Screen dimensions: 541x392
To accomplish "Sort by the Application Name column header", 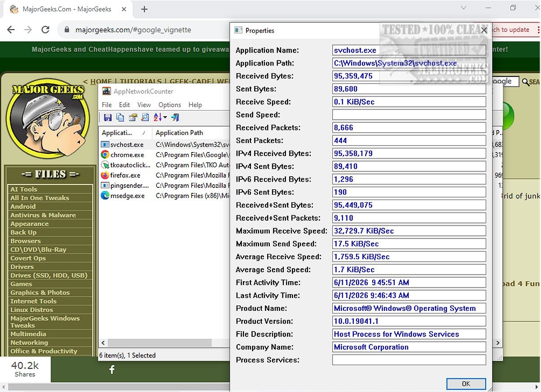I will [x=125, y=133].
